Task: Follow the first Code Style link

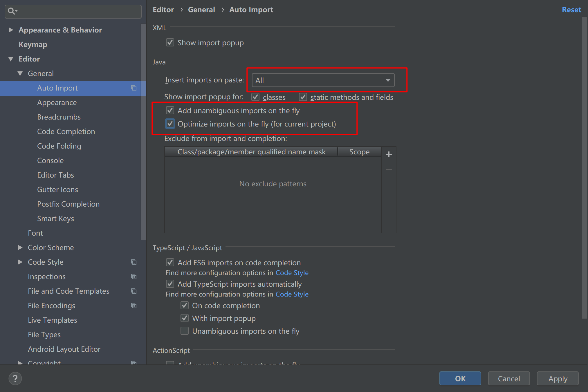Action: tap(292, 273)
